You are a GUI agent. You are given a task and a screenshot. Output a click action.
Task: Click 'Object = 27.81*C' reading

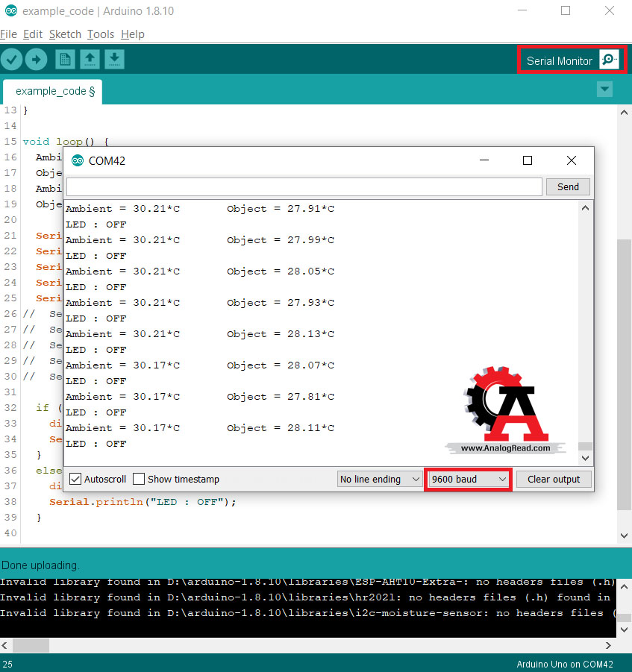click(281, 397)
